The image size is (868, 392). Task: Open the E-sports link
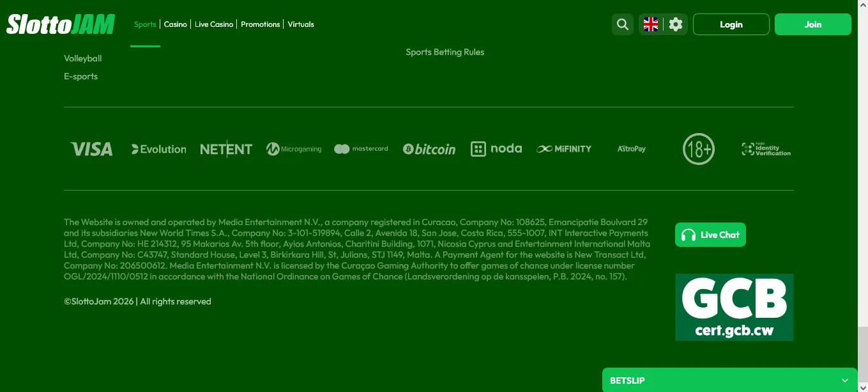81,76
